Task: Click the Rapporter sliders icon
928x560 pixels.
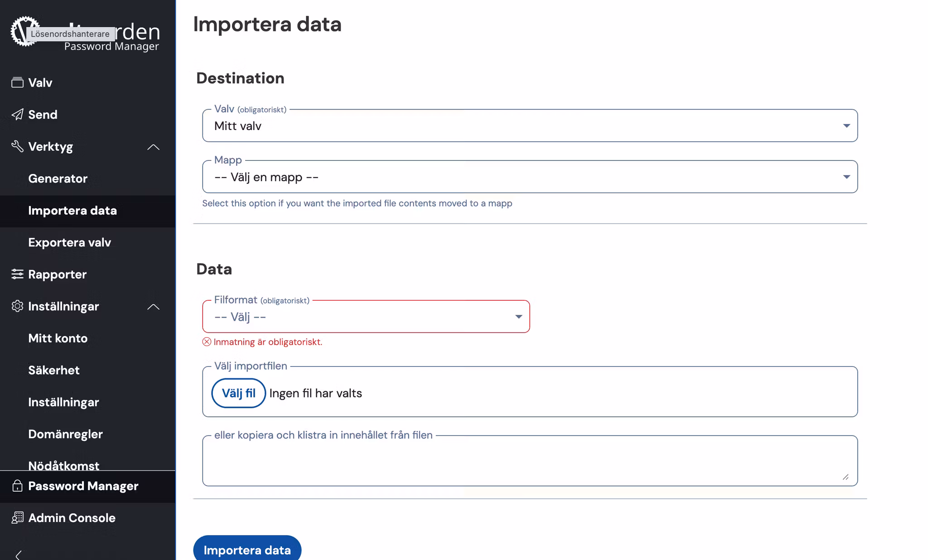Action: tap(17, 274)
